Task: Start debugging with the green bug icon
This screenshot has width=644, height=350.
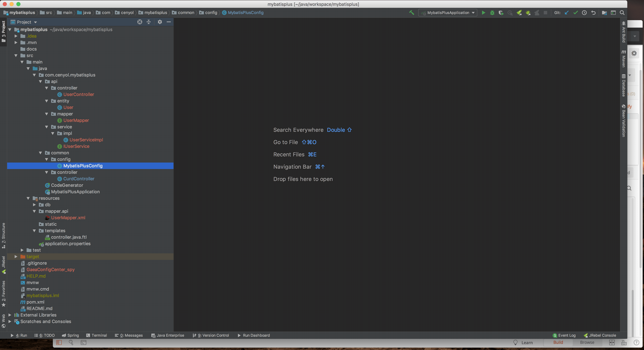Action: pyautogui.click(x=492, y=12)
